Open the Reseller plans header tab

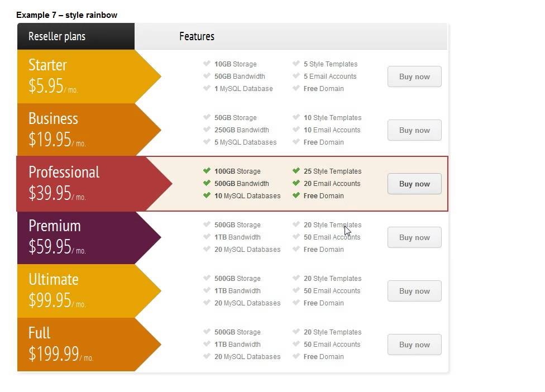point(76,36)
